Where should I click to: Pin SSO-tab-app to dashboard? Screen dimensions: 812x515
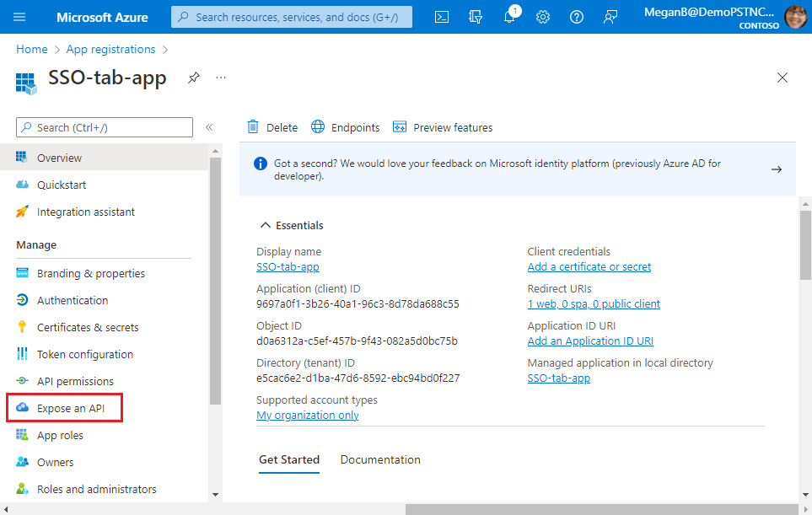click(194, 78)
